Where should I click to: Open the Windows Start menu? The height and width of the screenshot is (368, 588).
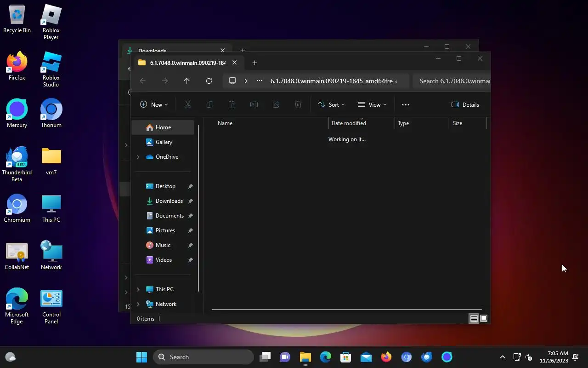[x=141, y=357]
